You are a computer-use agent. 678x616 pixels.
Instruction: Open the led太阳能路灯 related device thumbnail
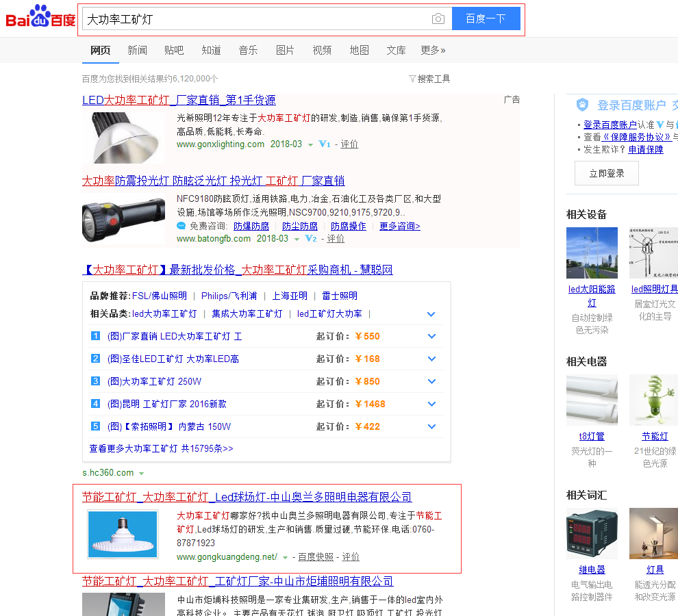592,253
